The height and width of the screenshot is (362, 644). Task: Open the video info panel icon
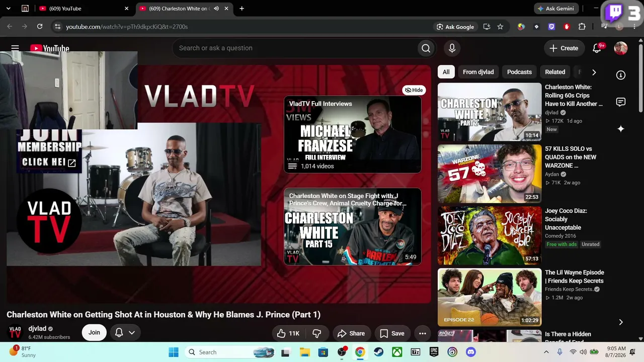pyautogui.click(x=621, y=75)
